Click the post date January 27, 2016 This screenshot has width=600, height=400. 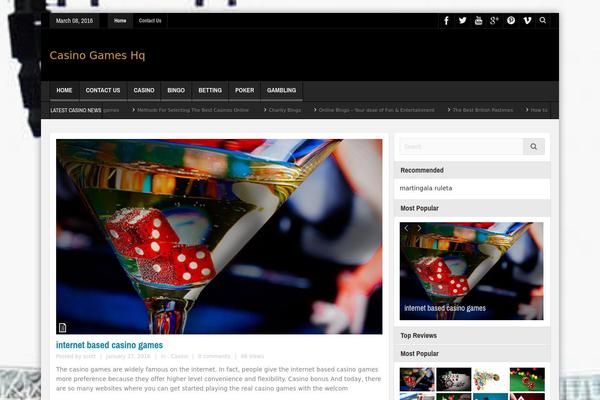128,356
